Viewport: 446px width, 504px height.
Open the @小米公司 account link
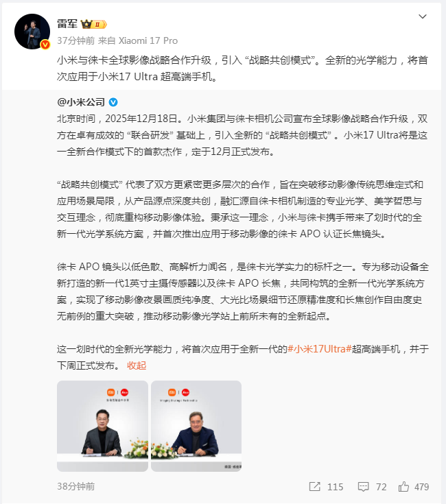[81, 102]
